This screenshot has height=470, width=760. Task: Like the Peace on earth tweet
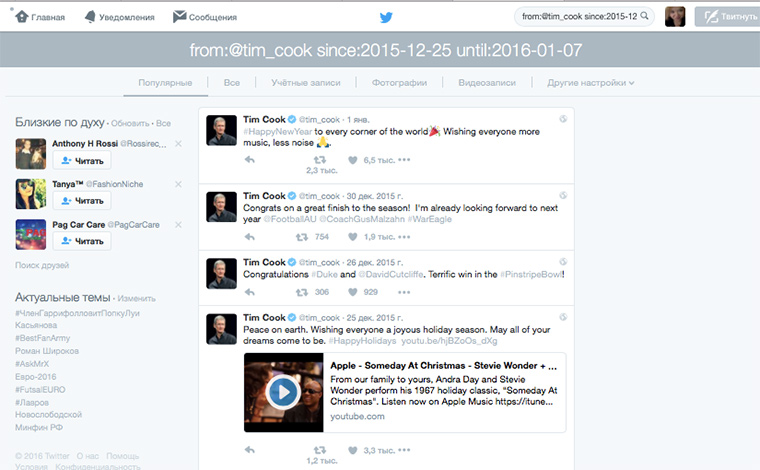click(x=353, y=450)
